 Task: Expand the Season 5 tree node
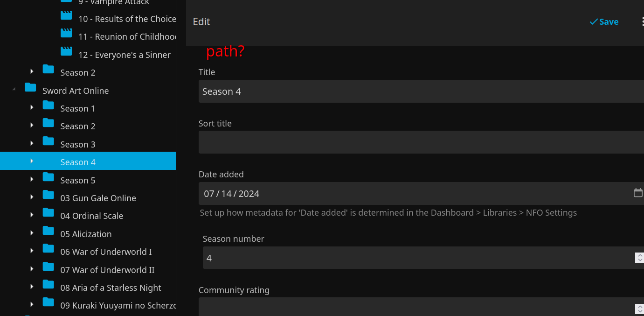[x=32, y=180]
